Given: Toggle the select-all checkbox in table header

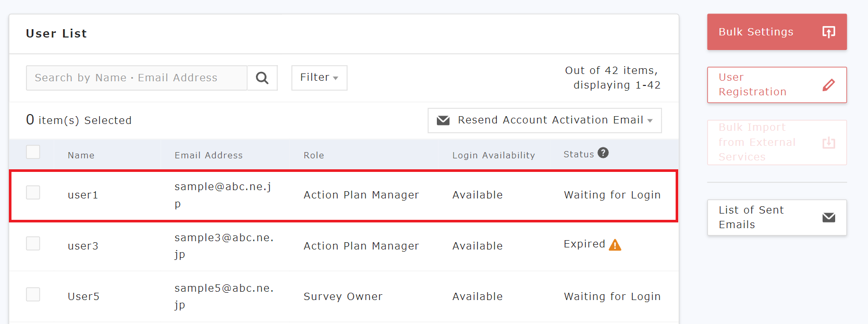Looking at the screenshot, I should 33,152.
